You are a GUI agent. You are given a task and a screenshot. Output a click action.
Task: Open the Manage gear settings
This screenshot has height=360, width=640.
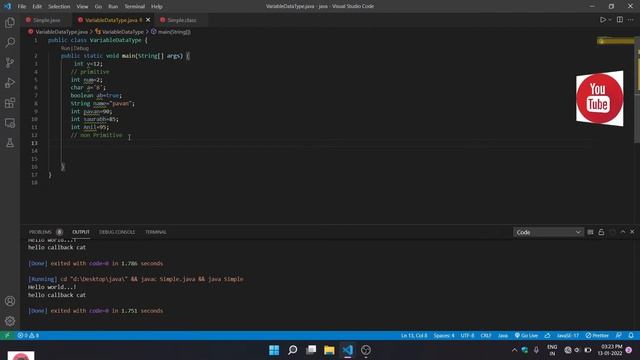pyautogui.click(x=10, y=321)
